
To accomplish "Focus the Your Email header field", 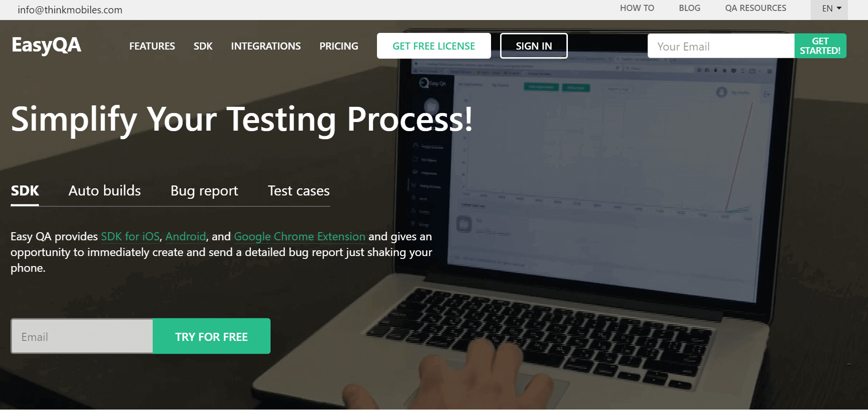I will [x=721, y=46].
